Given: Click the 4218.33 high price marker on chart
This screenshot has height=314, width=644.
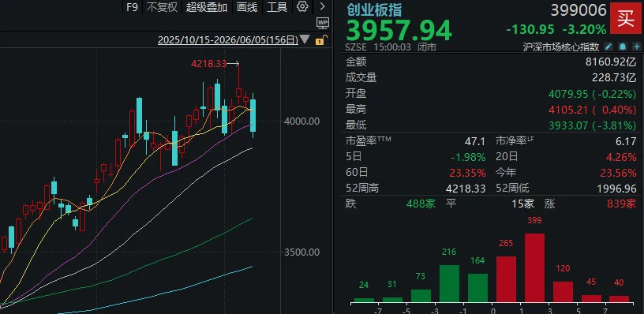Looking at the screenshot, I should (209, 64).
